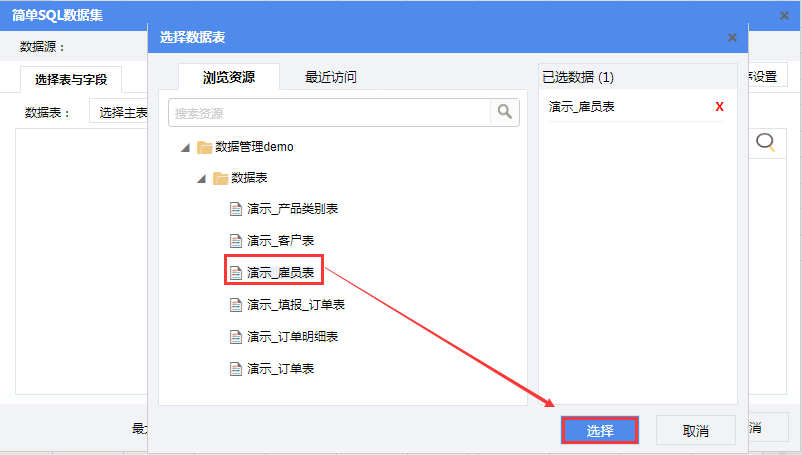Close the 选择数据表 dialog
Viewport: 802px width, 455px height.
click(732, 38)
